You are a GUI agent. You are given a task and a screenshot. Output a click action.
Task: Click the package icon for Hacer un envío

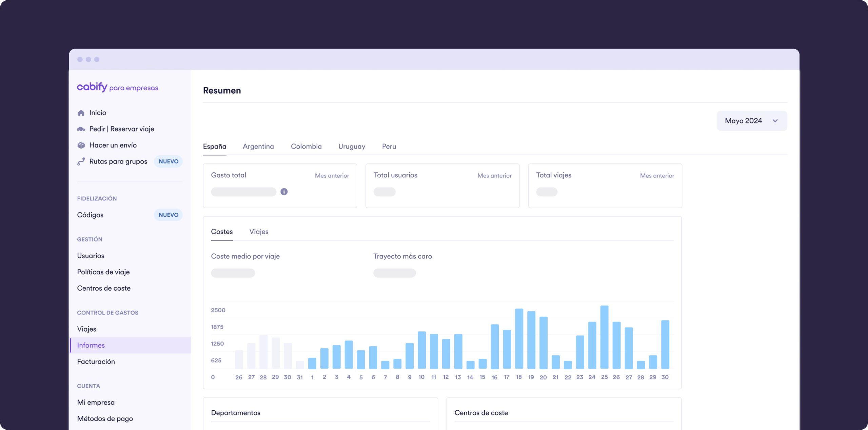pyautogui.click(x=81, y=145)
